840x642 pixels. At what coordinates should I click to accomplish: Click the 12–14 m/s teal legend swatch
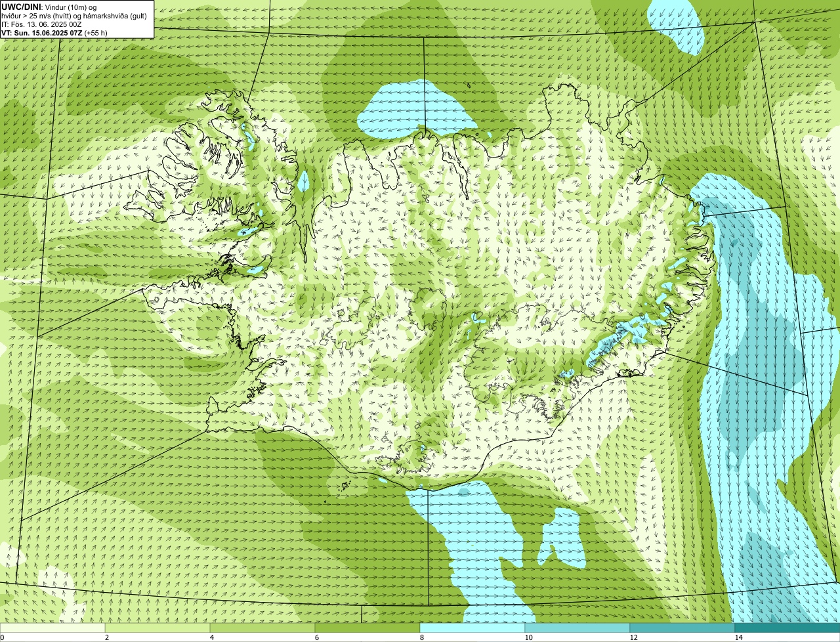pos(682,628)
